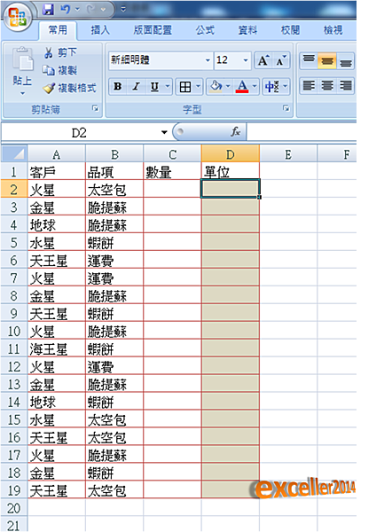Open the undo history dropdown arrow

(78, 10)
